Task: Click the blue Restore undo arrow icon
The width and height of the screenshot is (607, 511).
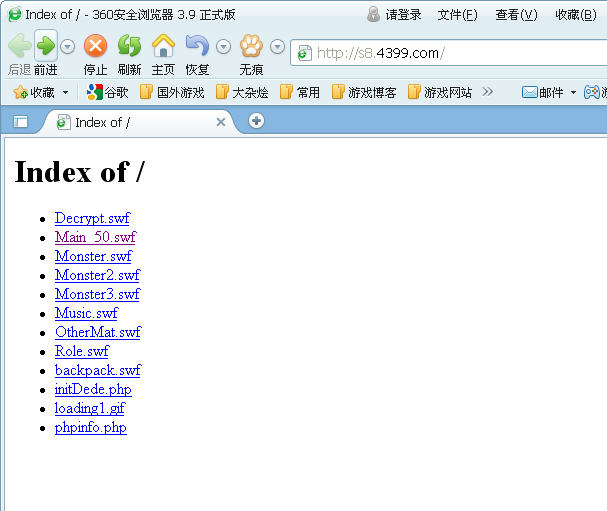Action: pos(197,47)
